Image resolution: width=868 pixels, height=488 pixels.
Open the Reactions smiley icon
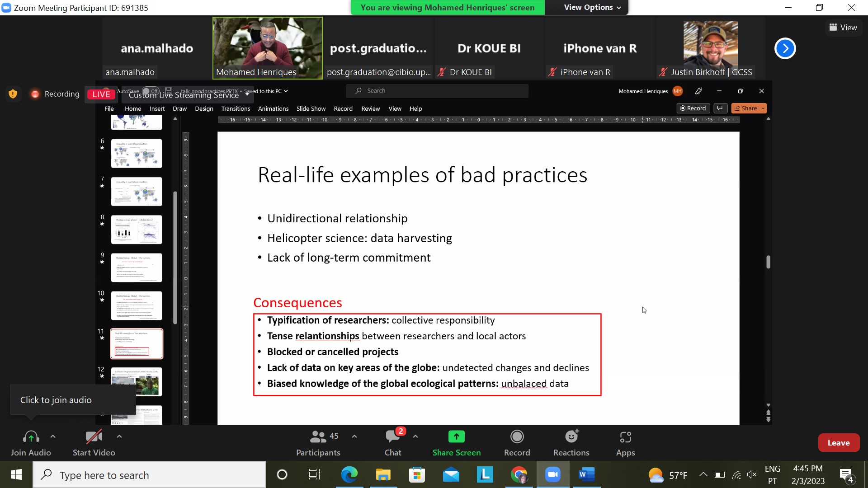pyautogui.click(x=571, y=437)
